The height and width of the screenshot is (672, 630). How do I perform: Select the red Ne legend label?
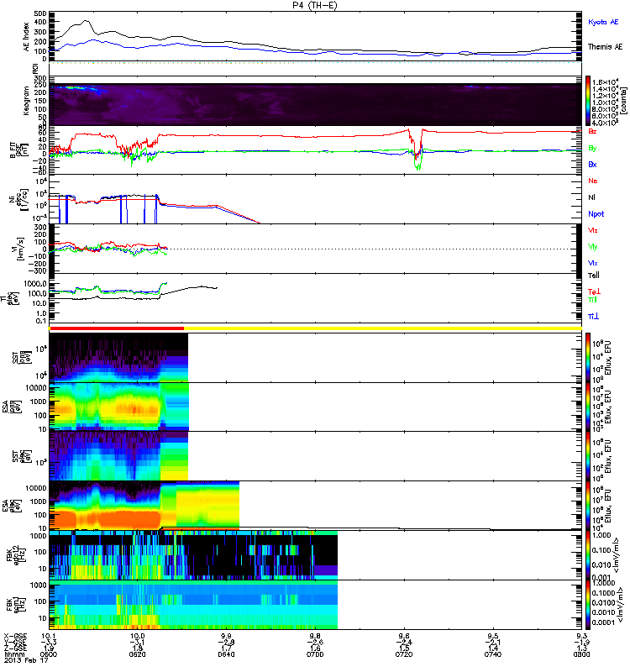pos(593,181)
